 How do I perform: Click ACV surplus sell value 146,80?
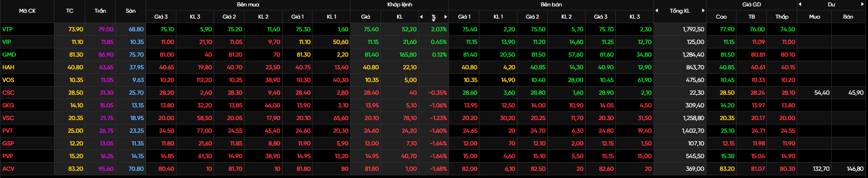click(x=855, y=169)
